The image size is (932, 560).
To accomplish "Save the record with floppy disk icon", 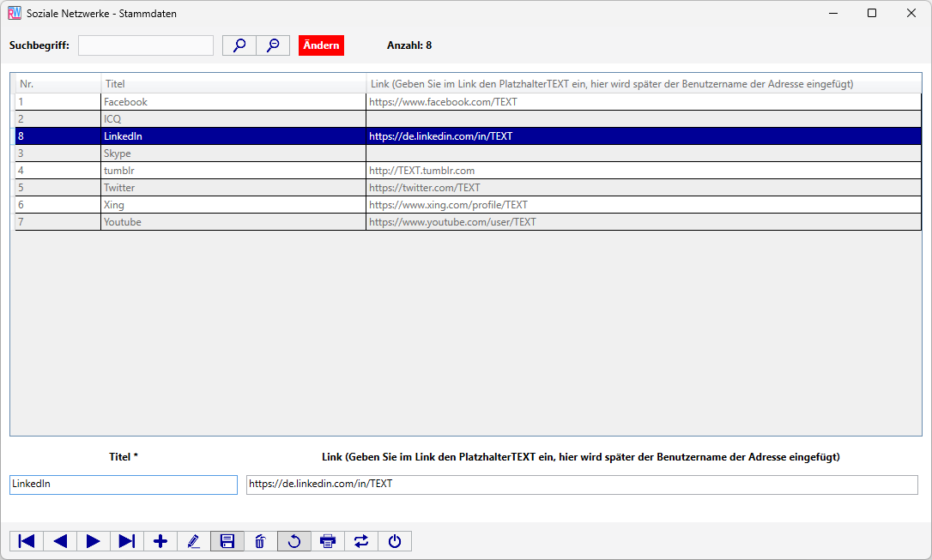I will coord(227,541).
